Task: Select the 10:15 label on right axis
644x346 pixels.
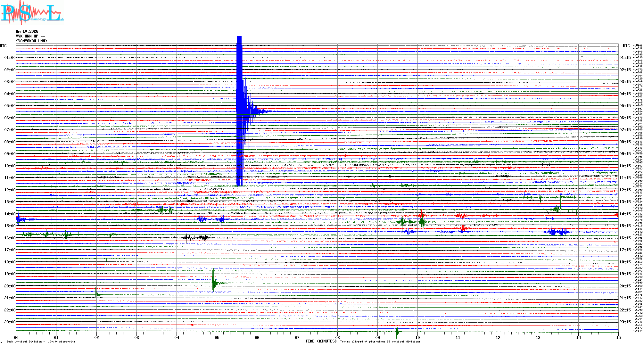Action: pyautogui.click(x=625, y=166)
